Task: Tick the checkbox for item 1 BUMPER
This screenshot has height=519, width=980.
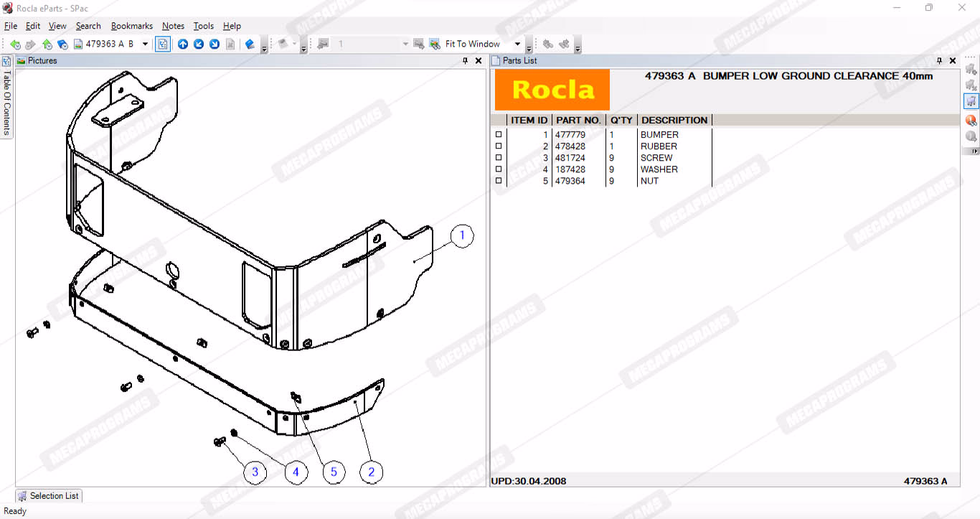Action: [x=499, y=135]
